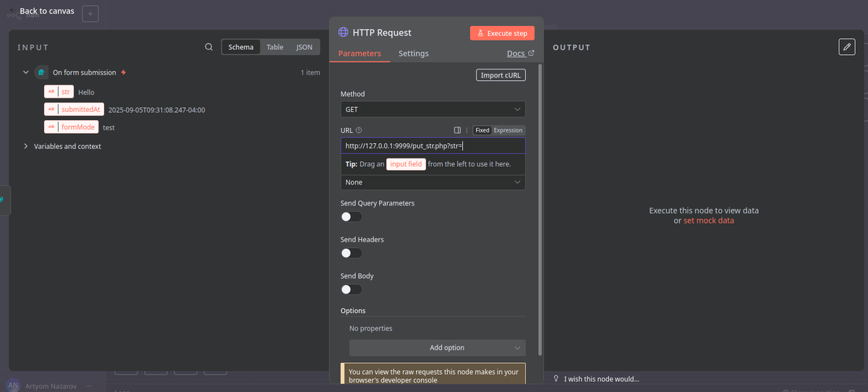Open the Method dropdown showing GET
Screen dimensions: 868x392
[433, 109]
